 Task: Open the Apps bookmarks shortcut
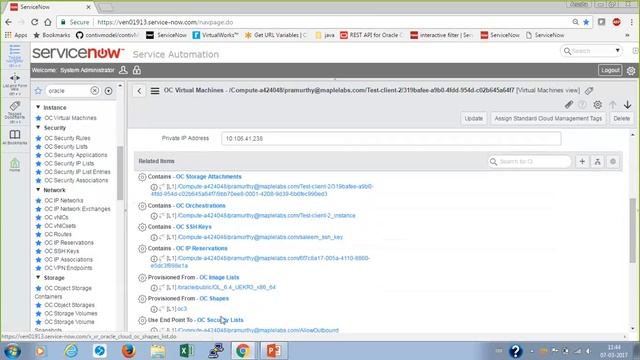[x=16, y=35]
